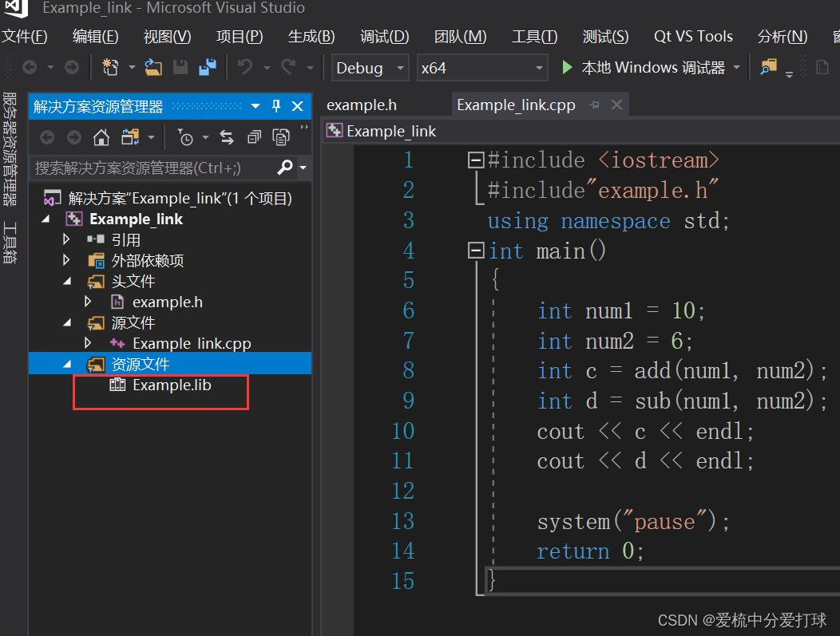Collapse the main function on line 4
840x636 pixels.
coord(476,250)
